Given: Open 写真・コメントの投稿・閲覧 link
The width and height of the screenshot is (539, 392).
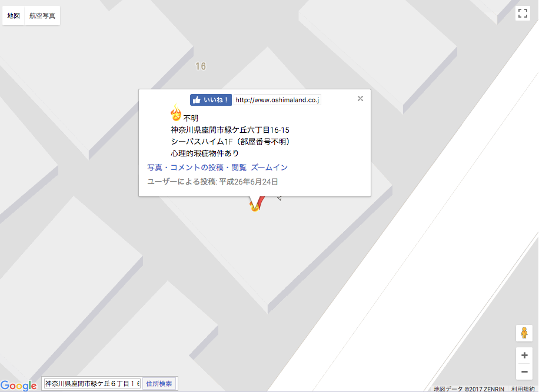Looking at the screenshot, I should tap(197, 167).
